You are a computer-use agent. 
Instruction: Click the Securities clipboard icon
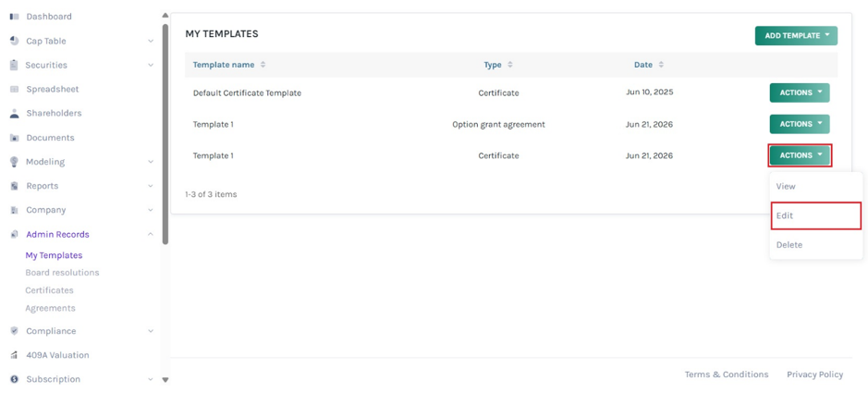click(x=15, y=65)
